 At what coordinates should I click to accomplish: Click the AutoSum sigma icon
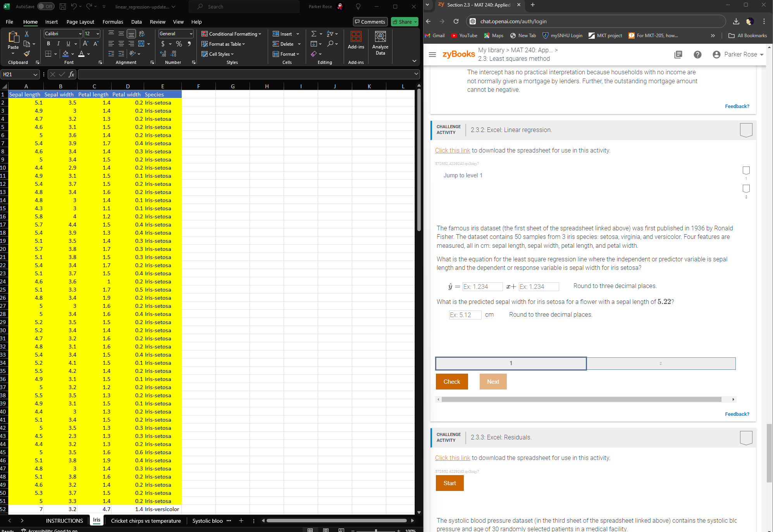click(x=314, y=34)
